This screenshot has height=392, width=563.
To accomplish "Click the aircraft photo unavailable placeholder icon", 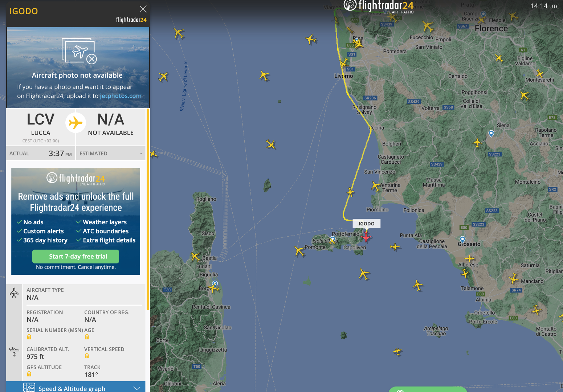I will pyautogui.click(x=79, y=51).
